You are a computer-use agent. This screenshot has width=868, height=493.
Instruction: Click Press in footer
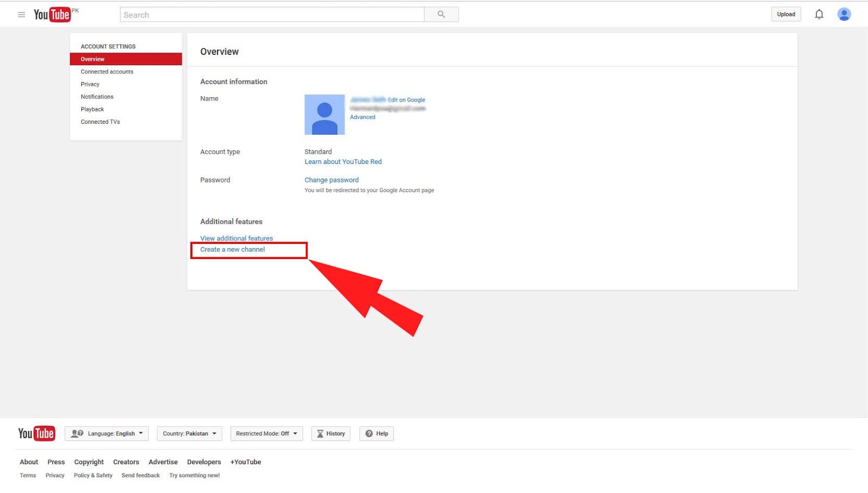[x=56, y=462]
